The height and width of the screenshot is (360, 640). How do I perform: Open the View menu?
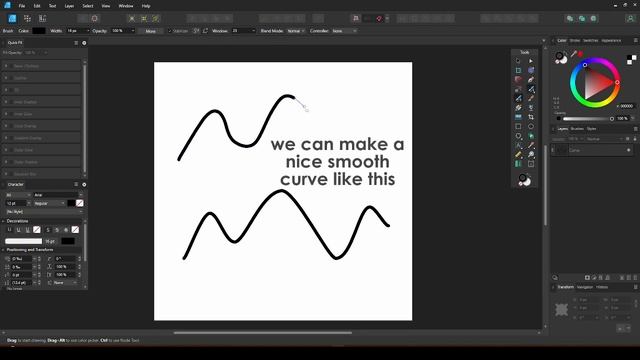[x=106, y=6]
